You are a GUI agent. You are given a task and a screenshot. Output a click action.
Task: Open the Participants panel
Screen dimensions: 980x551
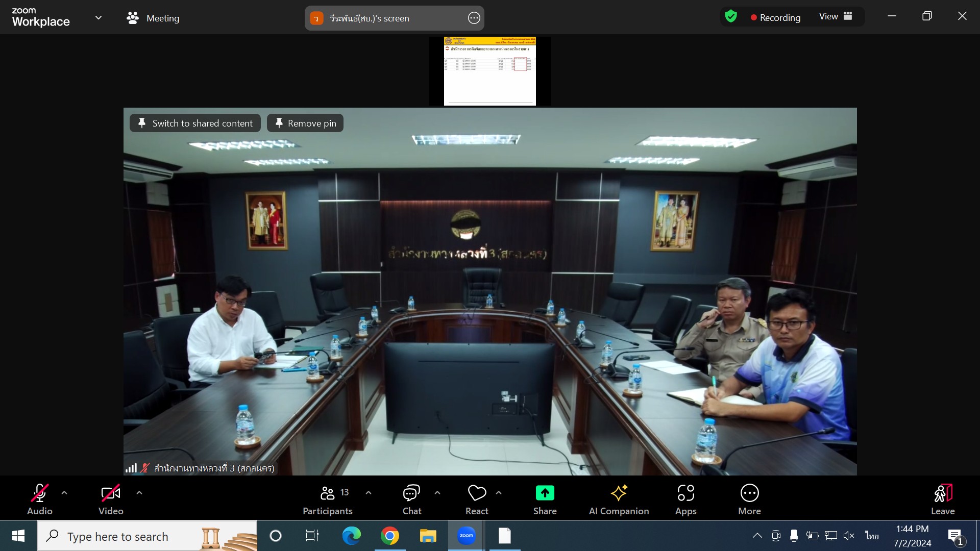[327, 499]
